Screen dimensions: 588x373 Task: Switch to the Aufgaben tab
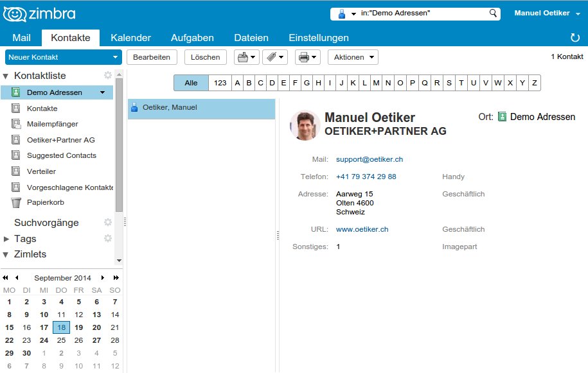(x=192, y=38)
